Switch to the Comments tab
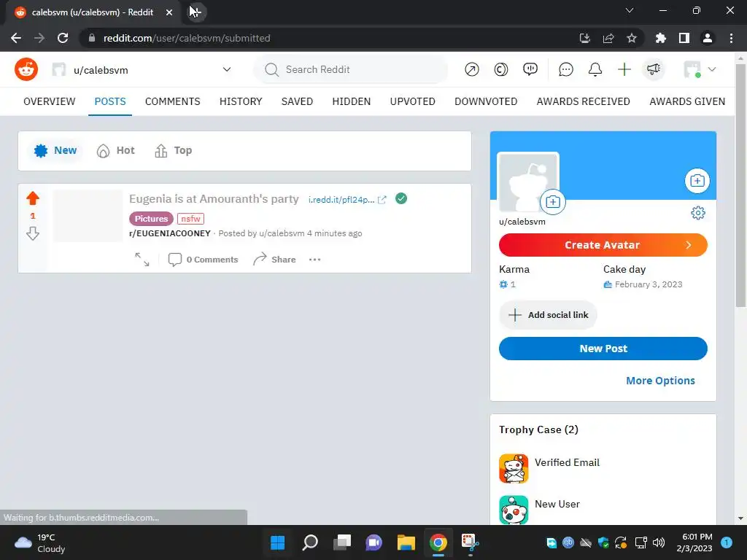747x560 pixels. click(172, 101)
